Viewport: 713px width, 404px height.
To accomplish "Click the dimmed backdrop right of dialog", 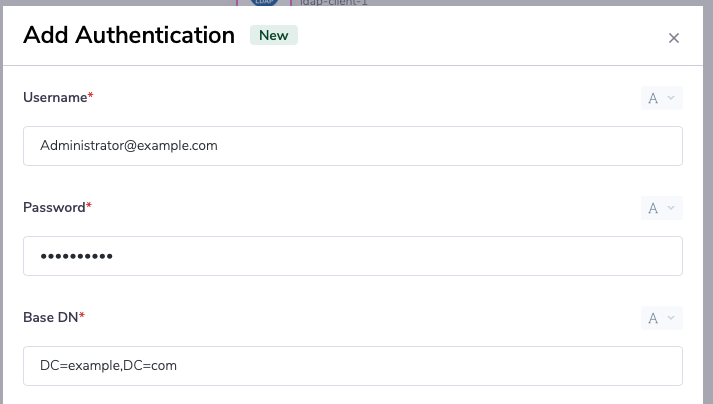I will point(707,200).
